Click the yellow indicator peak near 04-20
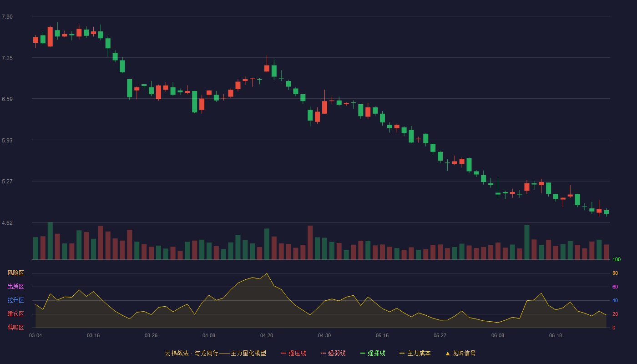 tap(267, 273)
